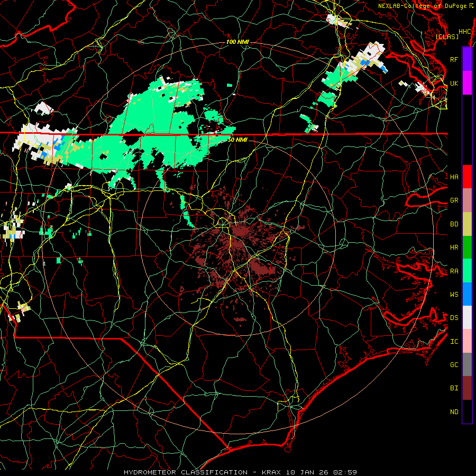Click the HHC product code label

coord(465,32)
